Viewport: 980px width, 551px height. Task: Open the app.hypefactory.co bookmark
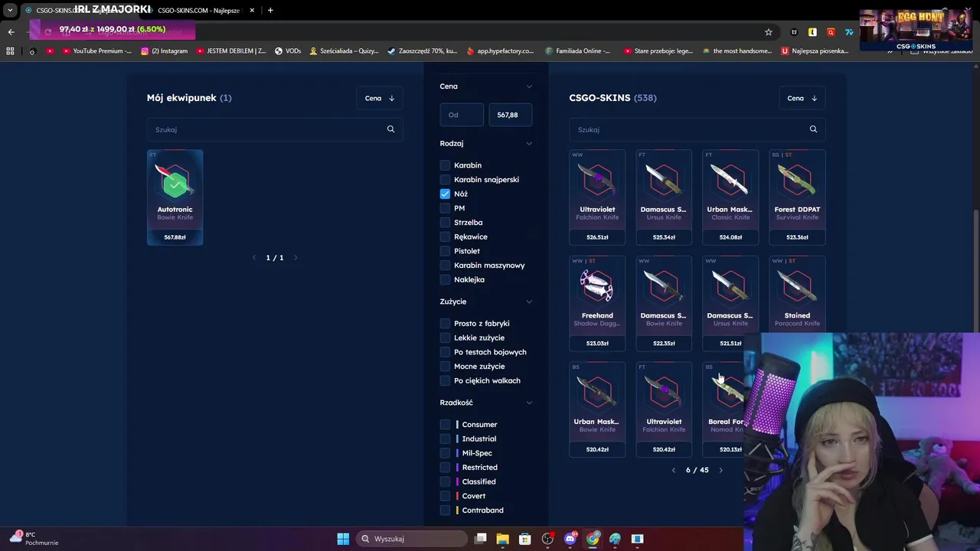(500, 51)
